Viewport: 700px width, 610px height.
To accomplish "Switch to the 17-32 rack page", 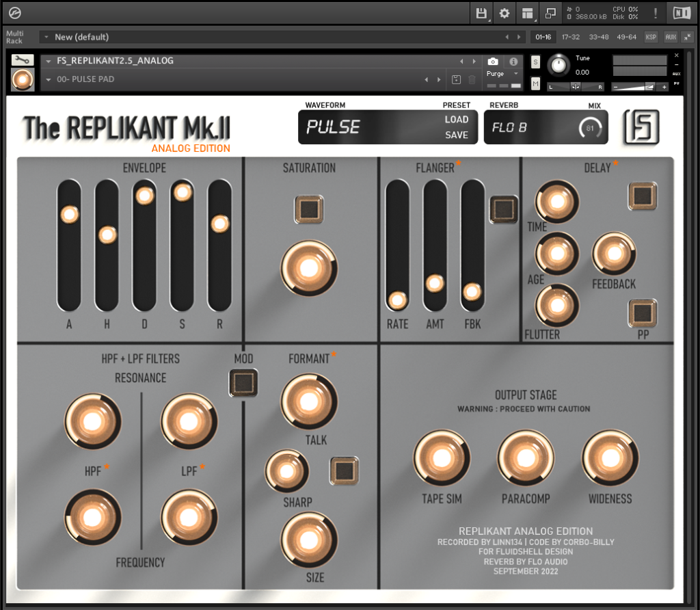I will (x=571, y=37).
